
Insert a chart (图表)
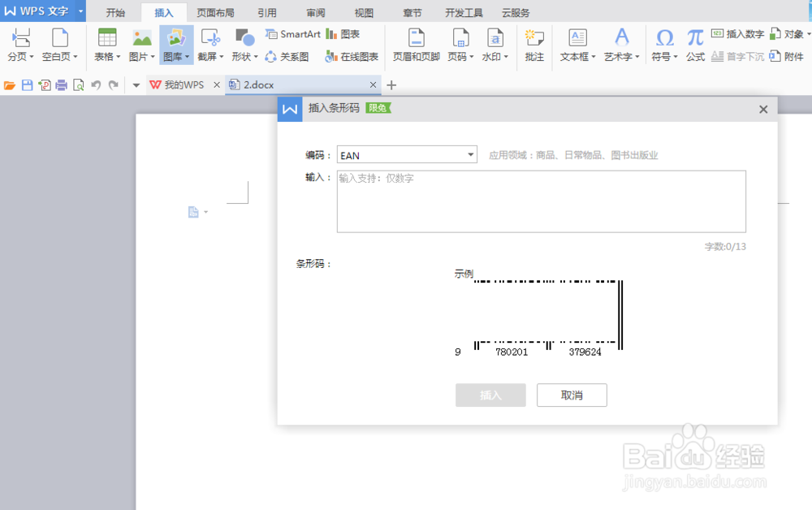click(343, 34)
